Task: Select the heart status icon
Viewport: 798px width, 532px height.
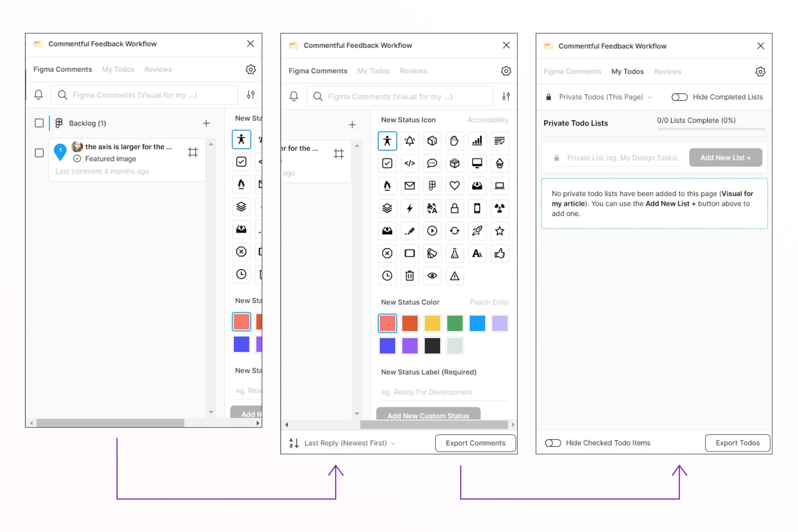Action: (455, 186)
